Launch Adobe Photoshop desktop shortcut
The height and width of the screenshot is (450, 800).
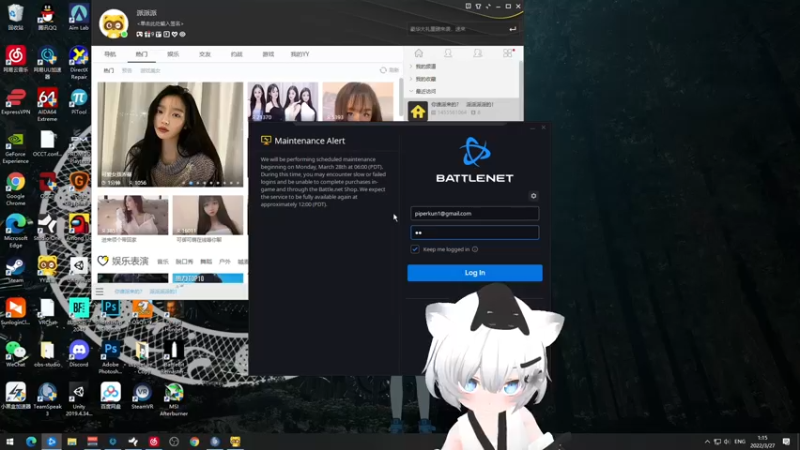click(111, 357)
